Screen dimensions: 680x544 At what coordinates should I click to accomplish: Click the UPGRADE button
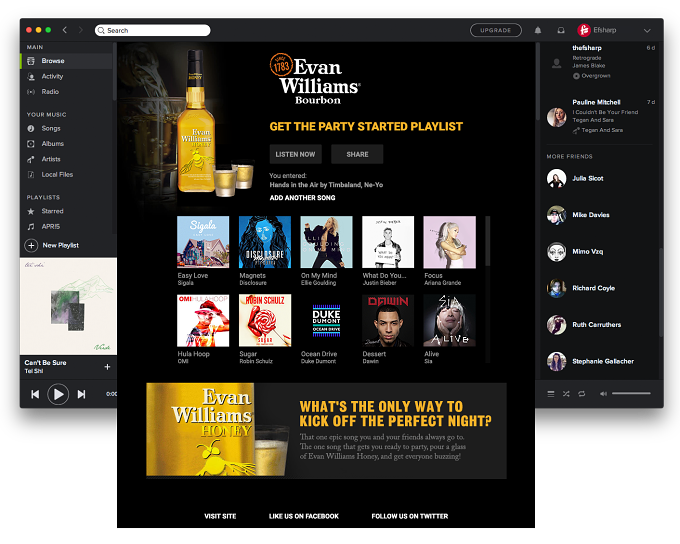[x=495, y=30]
